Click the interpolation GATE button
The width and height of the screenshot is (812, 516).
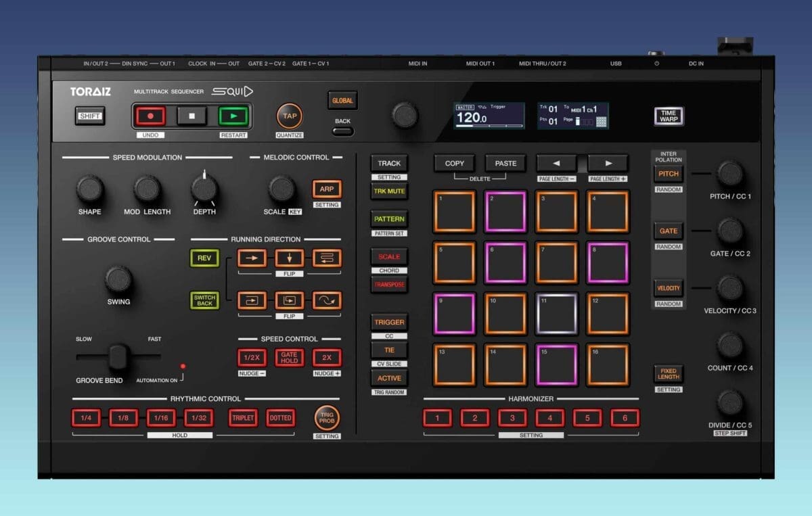pyautogui.click(x=669, y=231)
